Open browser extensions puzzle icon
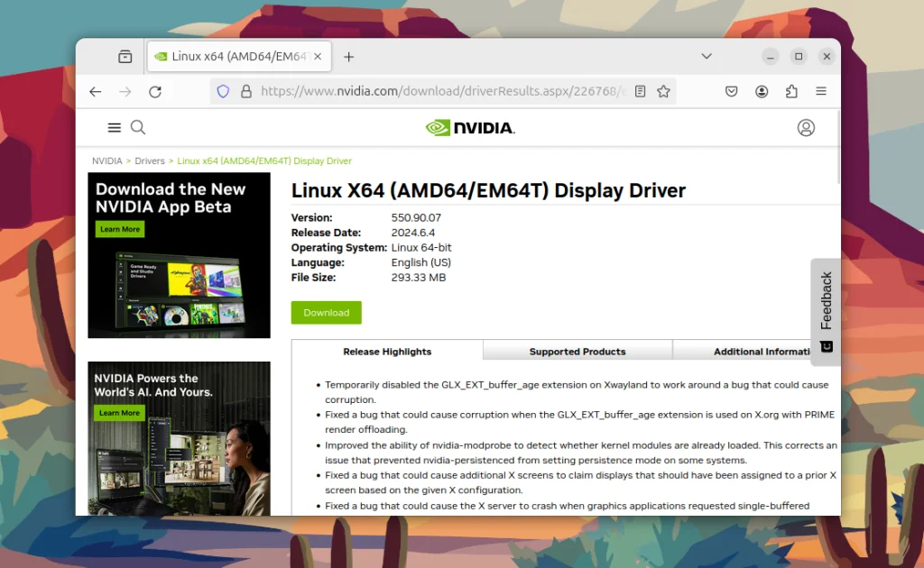 pos(791,91)
